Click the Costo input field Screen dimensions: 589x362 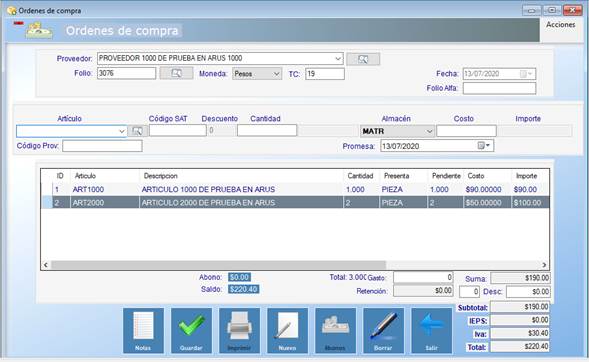tap(466, 131)
